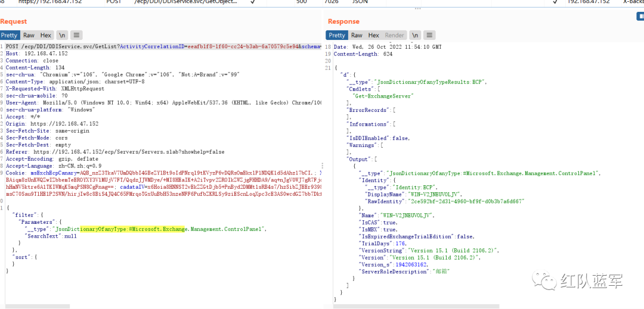644x309 pixels.
Task: Click the Date: Wed, 26 Oct 2022 response header
Action: pyautogui.click(x=388, y=47)
